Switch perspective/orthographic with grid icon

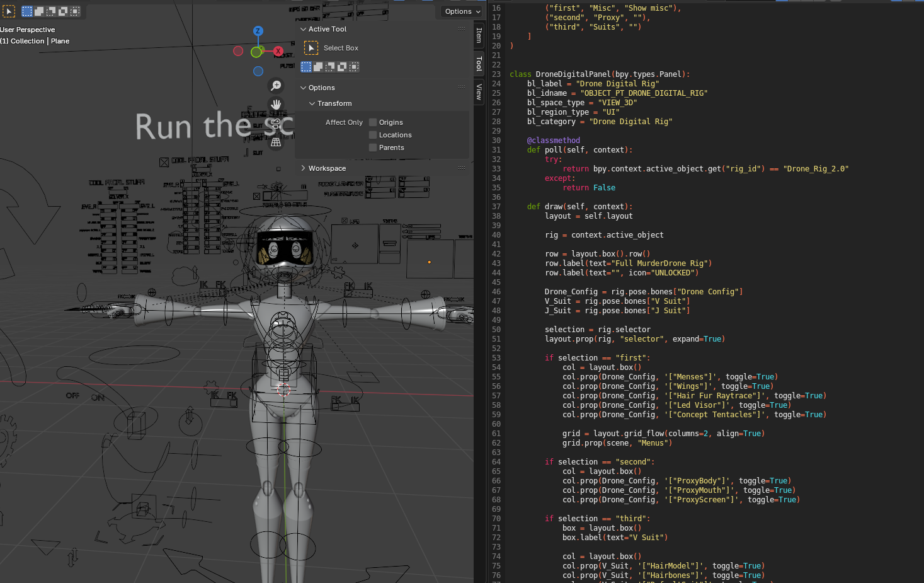click(276, 142)
